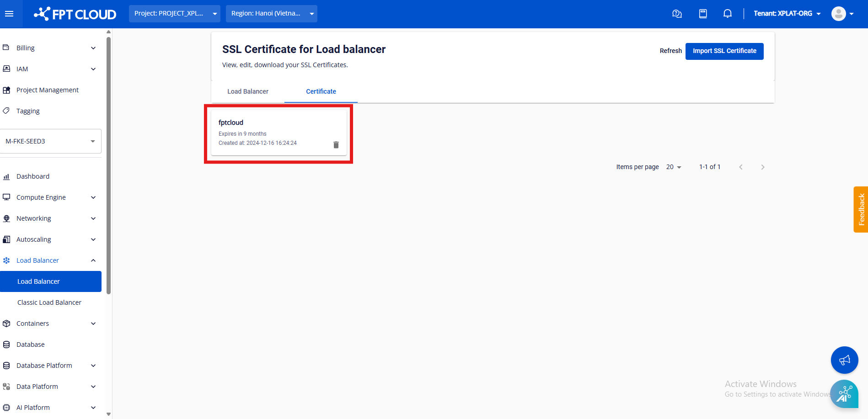Click the hamburger menu icon
This screenshot has height=419, width=868.
pyautogui.click(x=9, y=14)
